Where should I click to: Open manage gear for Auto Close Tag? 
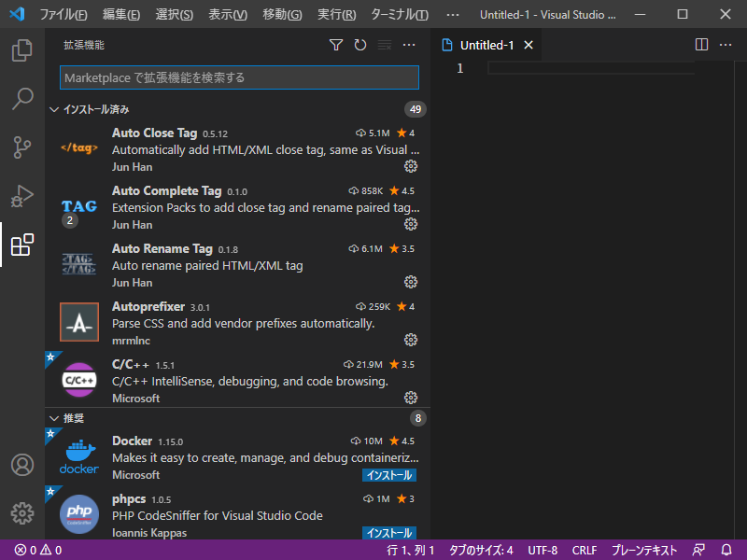[x=411, y=166]
